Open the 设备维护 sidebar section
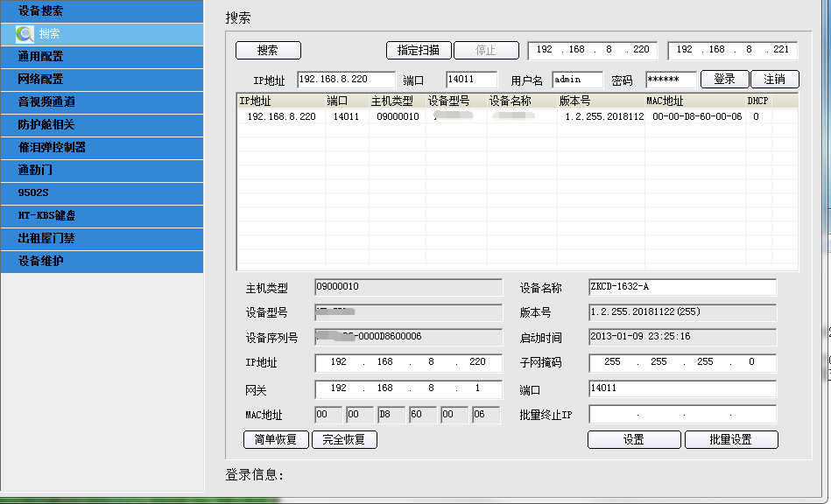The height and width of the screenshot is (504, 831). [102, 262]
